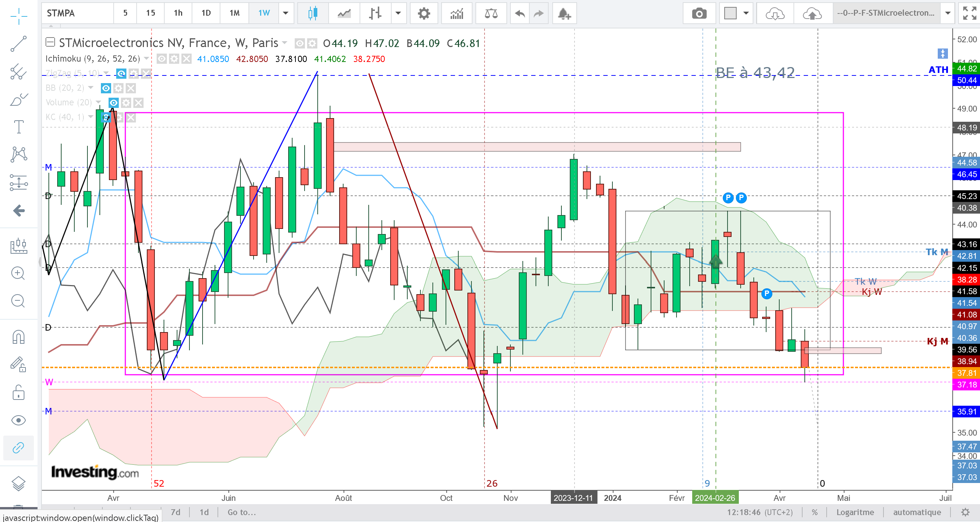
Task: Open the layout color dropdown arrow
Action: coord(746,13)
